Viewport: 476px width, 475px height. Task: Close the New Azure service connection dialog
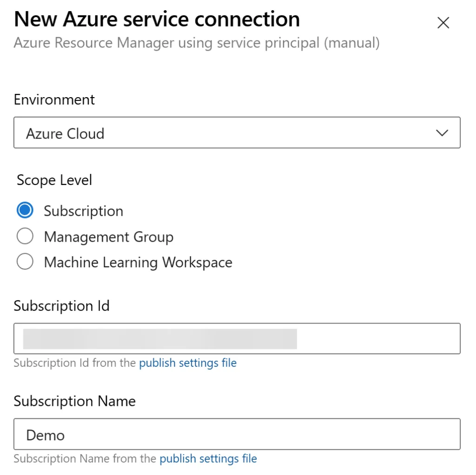443,23
